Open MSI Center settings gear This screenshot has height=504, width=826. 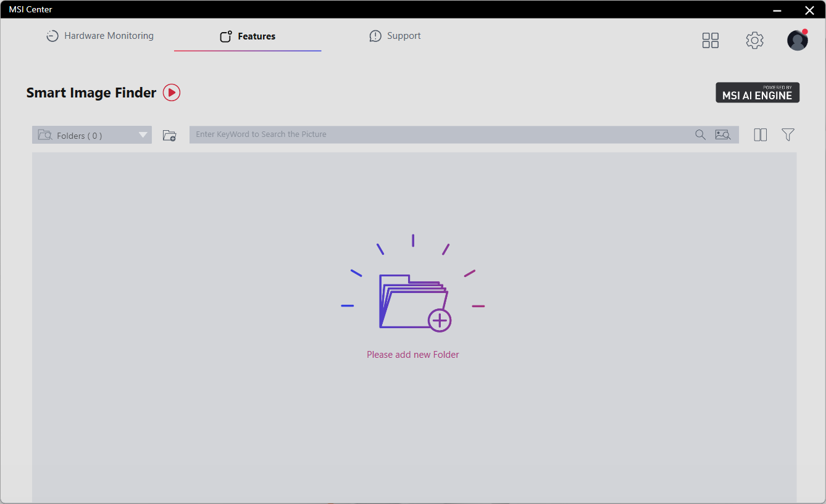click(x=754, y=40)
